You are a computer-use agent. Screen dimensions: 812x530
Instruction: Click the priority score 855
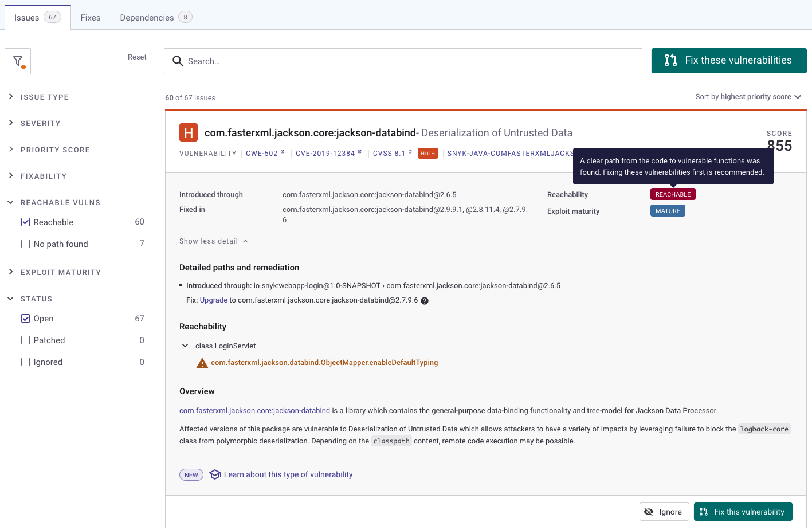click(779, 146)
